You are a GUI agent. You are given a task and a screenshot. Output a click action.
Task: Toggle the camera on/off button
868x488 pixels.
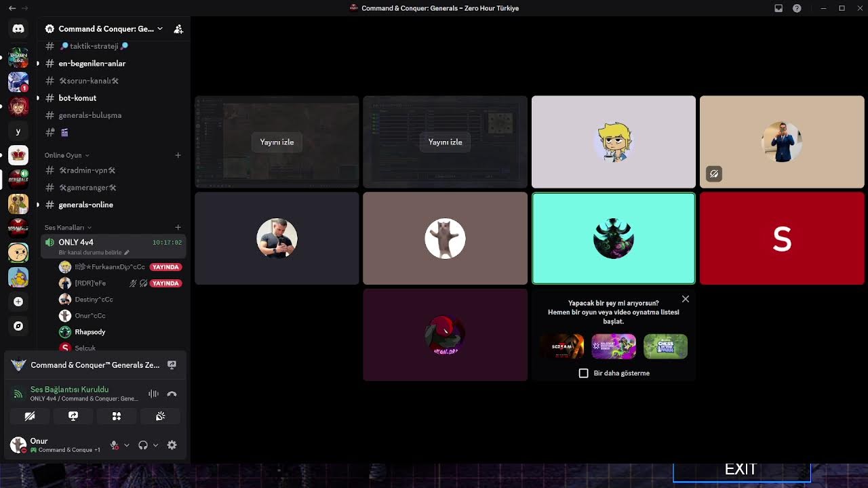pyautogui.click(x=30, y=416)
